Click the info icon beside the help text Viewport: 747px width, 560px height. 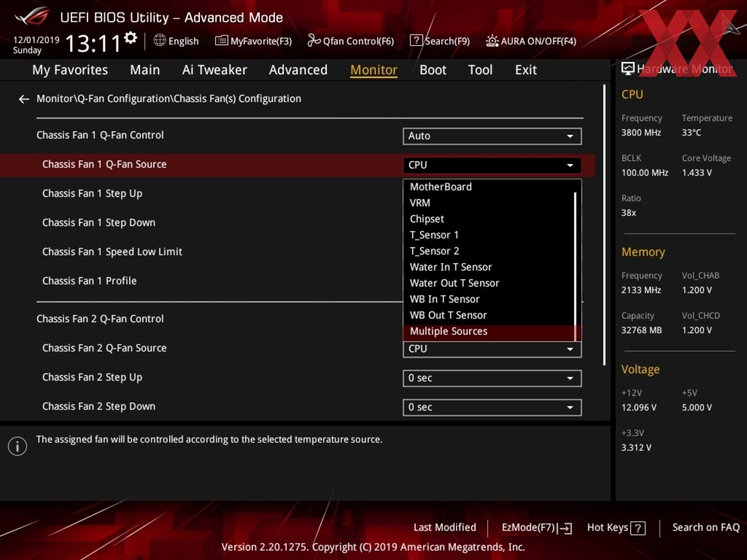[x=18, y=446]
